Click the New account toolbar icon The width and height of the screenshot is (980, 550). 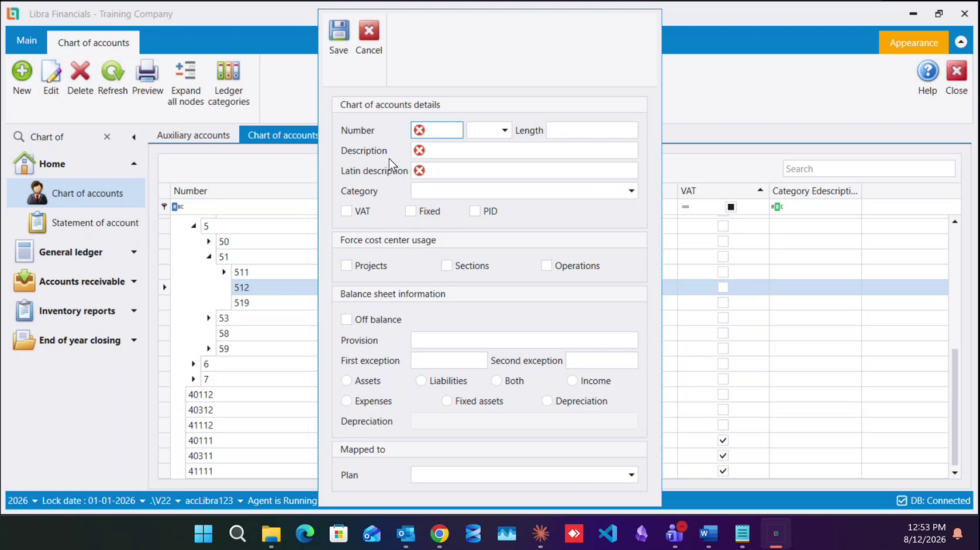point(22,71)
